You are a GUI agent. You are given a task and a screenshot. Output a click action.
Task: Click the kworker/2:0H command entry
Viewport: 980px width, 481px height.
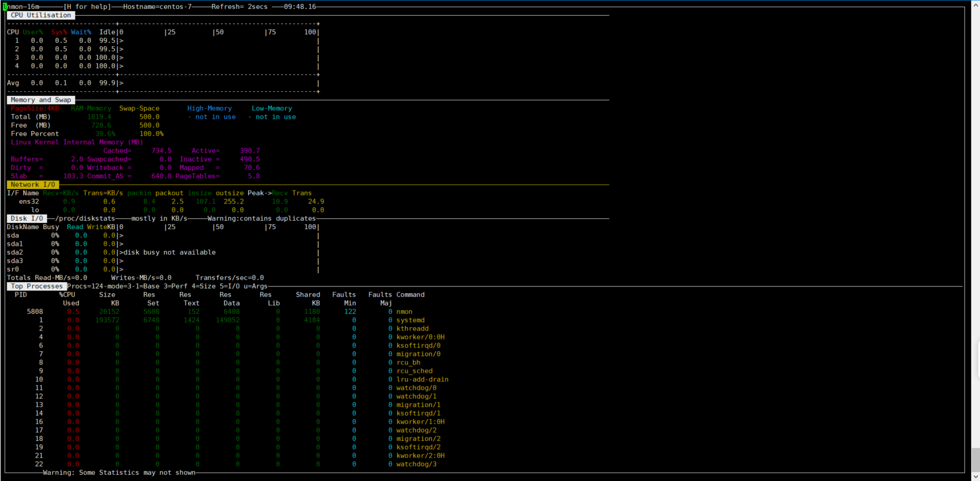[421, 455]
